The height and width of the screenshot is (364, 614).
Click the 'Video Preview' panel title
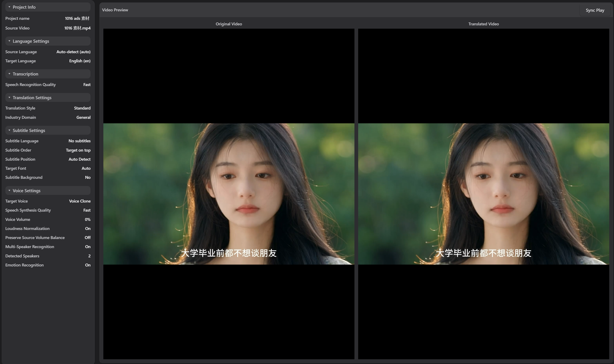click(x=115, y=10)
